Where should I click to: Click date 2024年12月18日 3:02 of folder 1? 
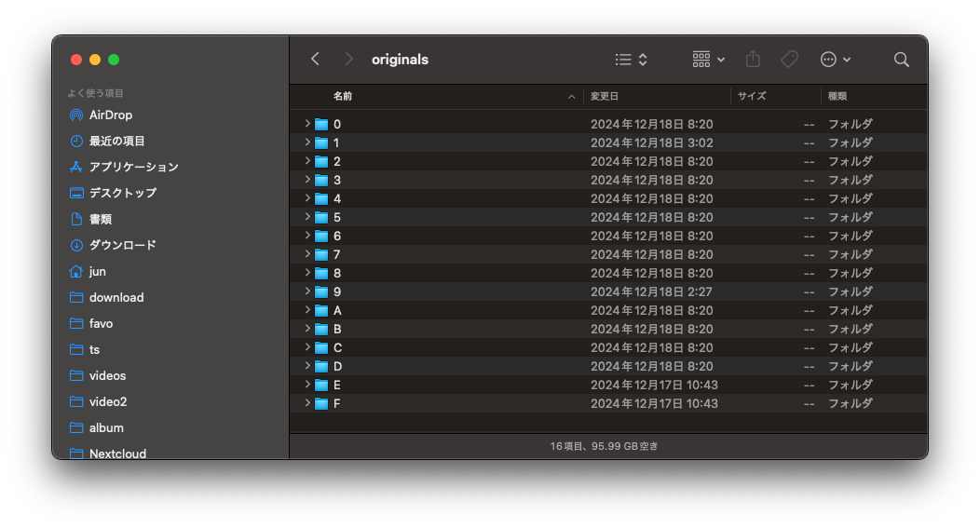coord(652,142)
